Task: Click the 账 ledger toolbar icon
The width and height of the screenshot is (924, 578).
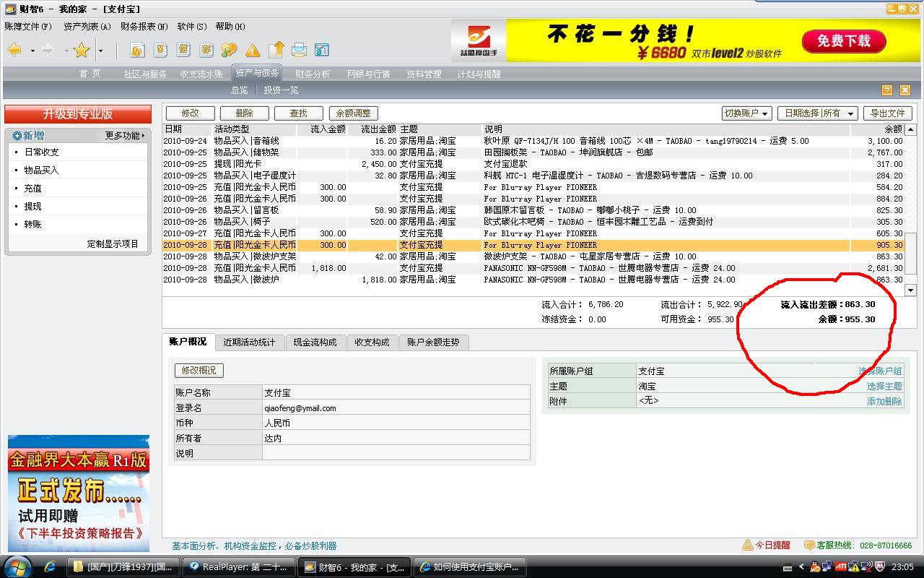Action: click(x=137, y=50)
